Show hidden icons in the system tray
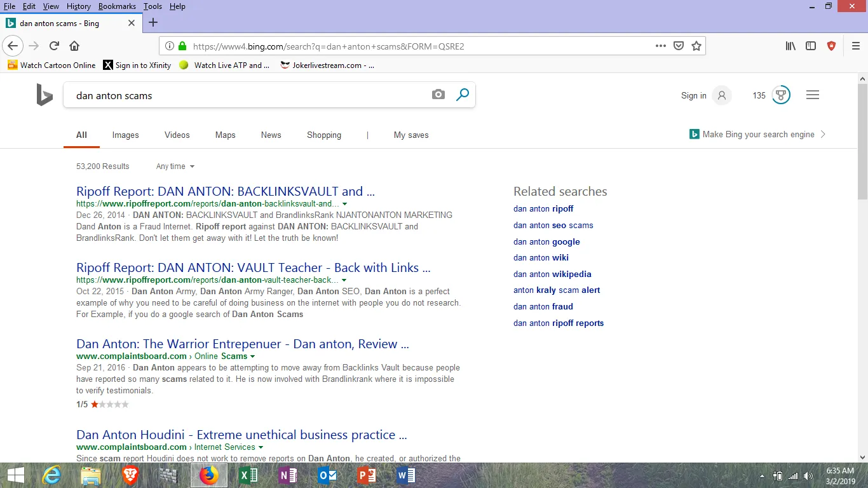The image size is (868, 488). (x=762, y=476)
